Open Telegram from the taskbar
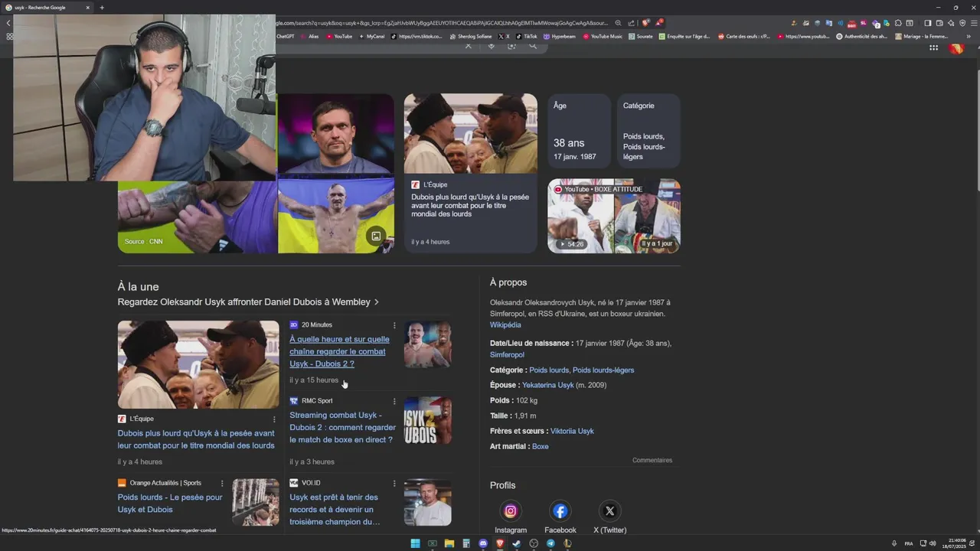This screenshot has height=551, width=980. point(550,543)
